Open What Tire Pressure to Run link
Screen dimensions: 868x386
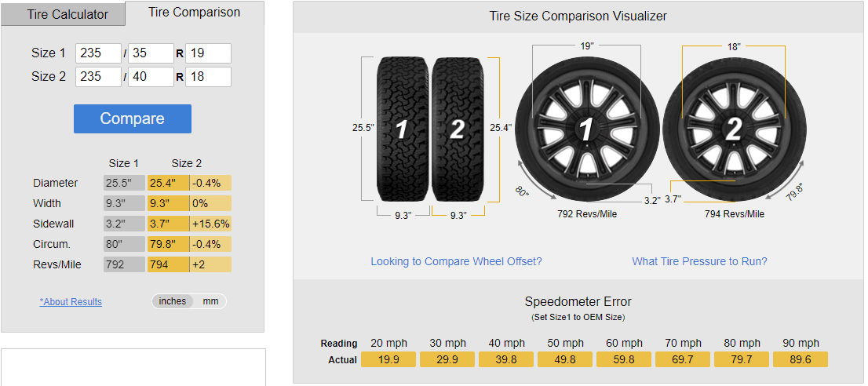click(699, 261)
